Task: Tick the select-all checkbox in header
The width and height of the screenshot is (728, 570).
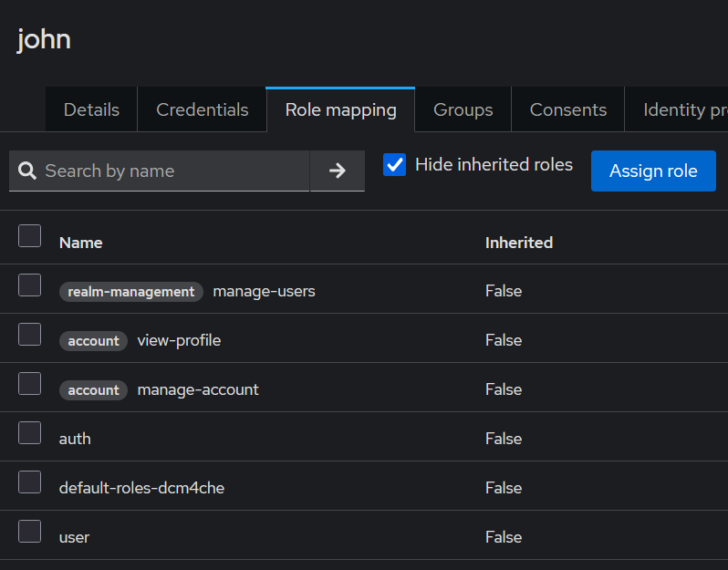Action: point(30,236)
